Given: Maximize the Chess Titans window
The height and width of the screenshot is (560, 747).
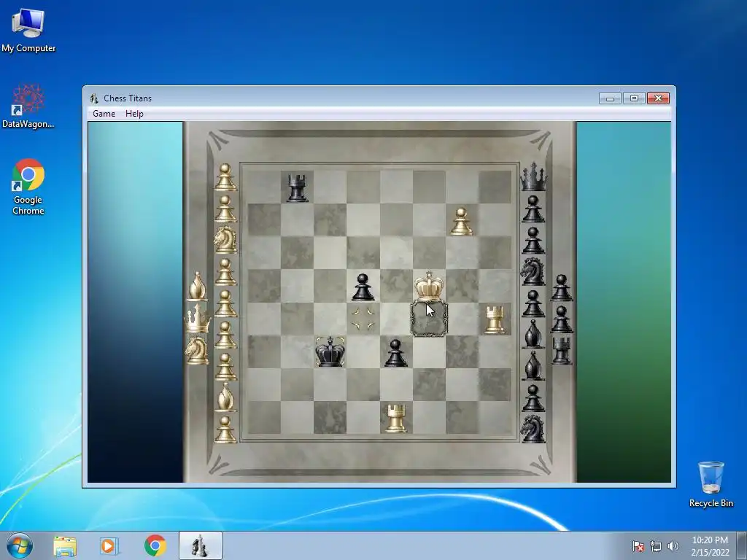Looking at the screenshot, I should [634, 98].
